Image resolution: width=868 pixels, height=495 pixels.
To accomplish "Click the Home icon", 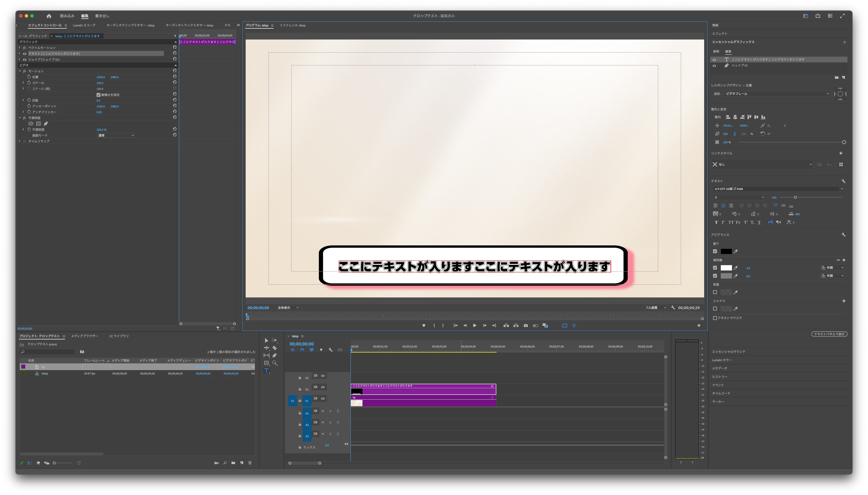I will coord(49,16).
